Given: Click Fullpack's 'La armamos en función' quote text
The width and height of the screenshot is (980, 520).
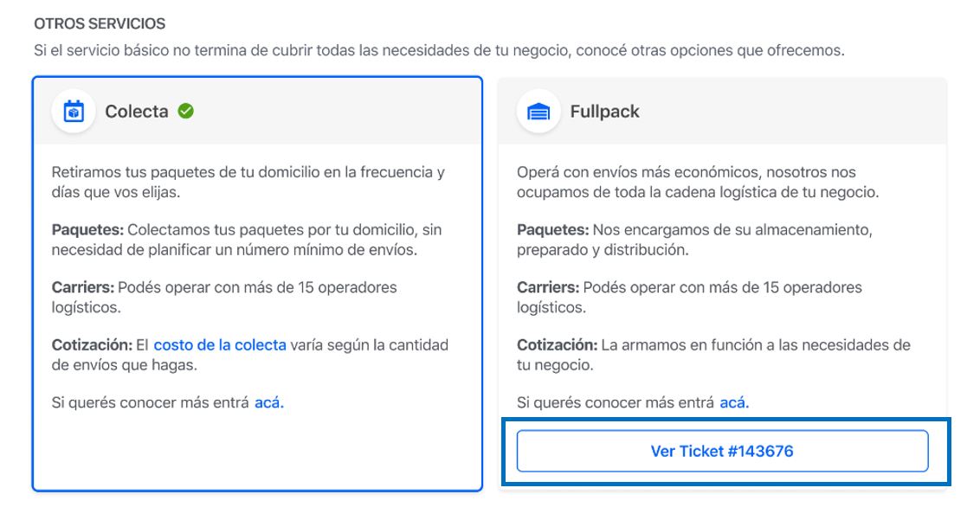Looking at the screenshot, I should (713, 355).
